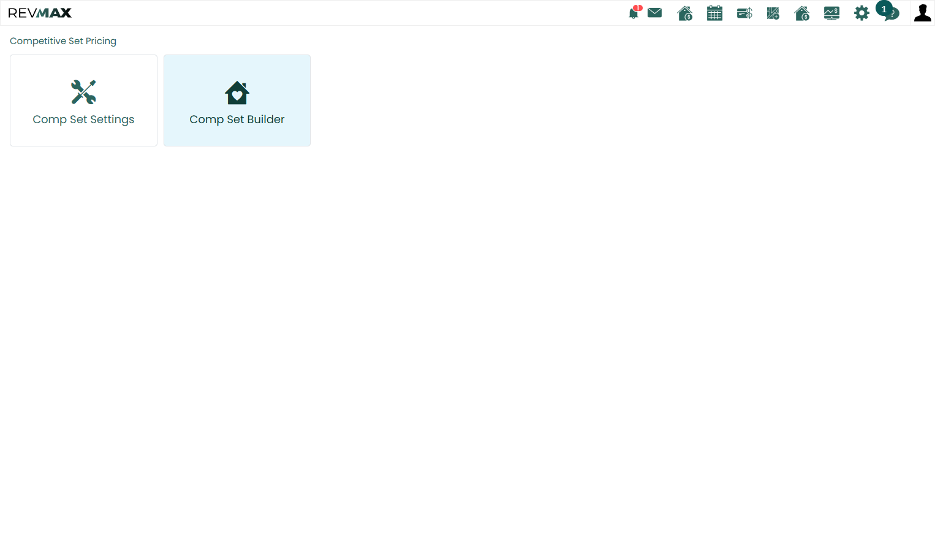
Task: Open the map with plus icon
Action: coord(773,13)
